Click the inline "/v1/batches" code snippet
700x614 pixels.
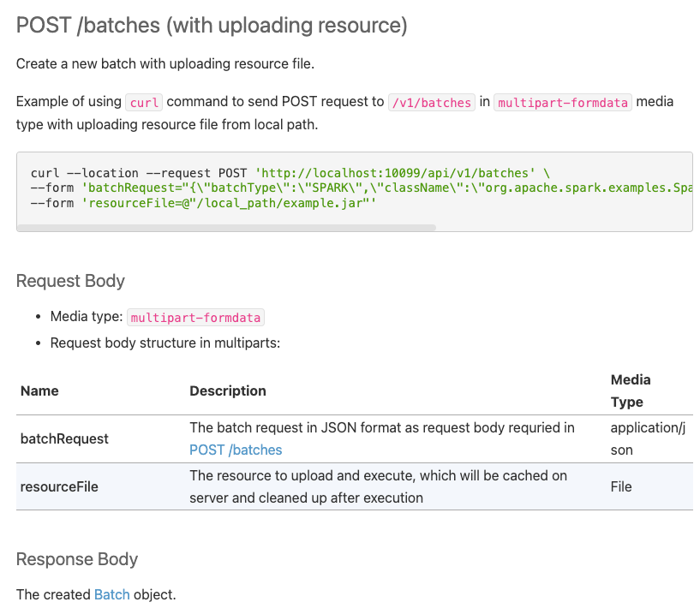tap(431, 102)
